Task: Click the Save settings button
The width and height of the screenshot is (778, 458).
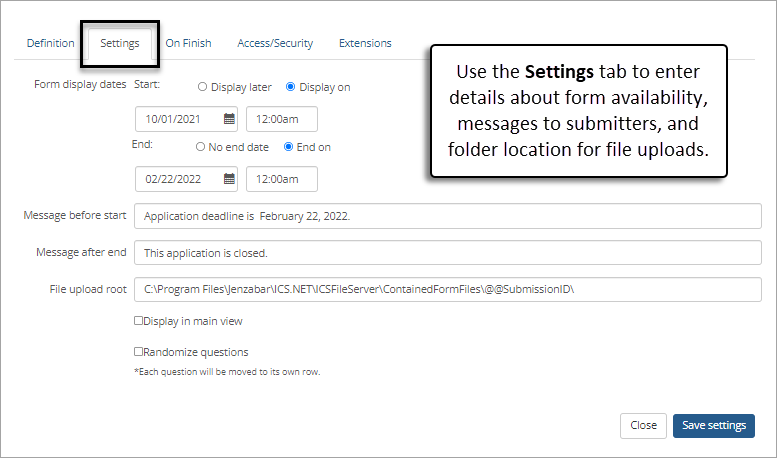Action: (x=713, y=425)
